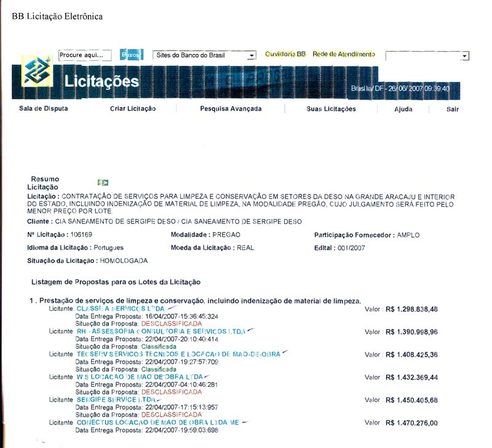This screenshot has height=448, width=492.
Task: Open the empty dropdown at top right
Action: (427, 56)
